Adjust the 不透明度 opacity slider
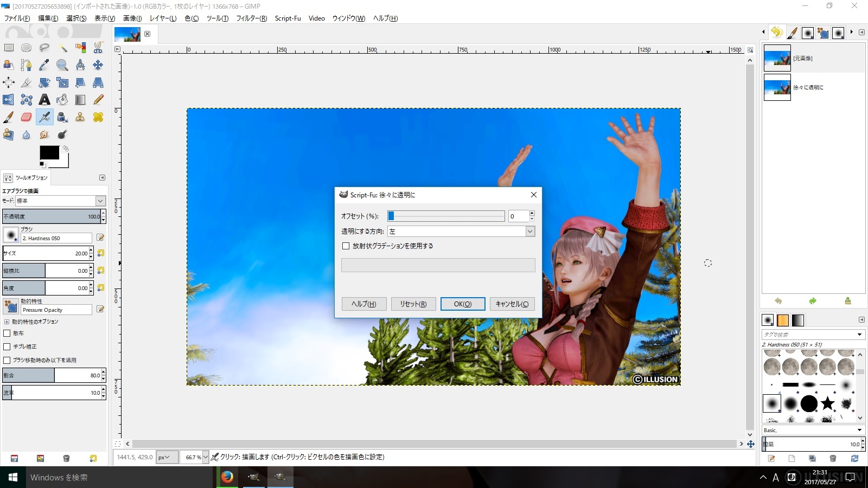The height and width of the screenshot is (488, 868). [52, 216]
